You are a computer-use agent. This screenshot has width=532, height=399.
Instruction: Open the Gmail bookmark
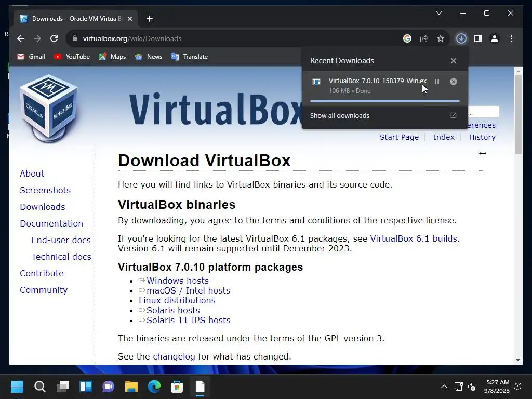coord(31,57)
